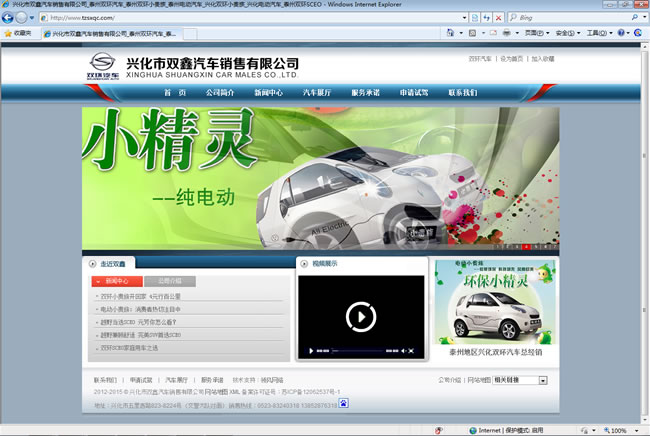Viewport: 650px width, 436px height.
Task: Click the 环保小精灵 car advertisement image
Action: pyautogui.click(x=495, y=303)
